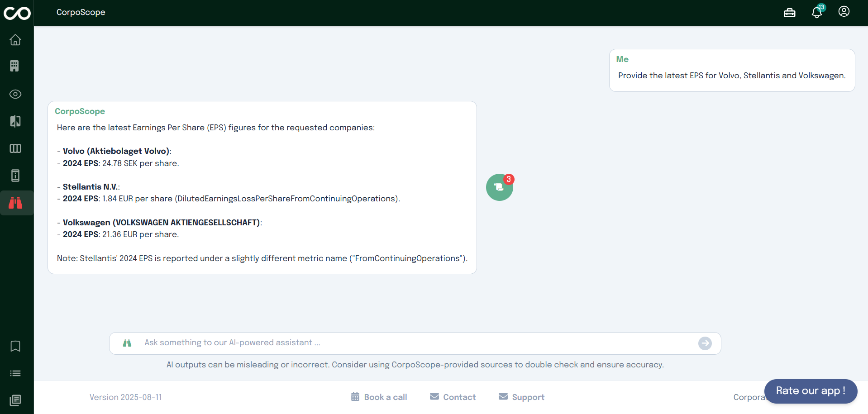
Task: Open the Home icon in sidebar
Action: coord(15,40)
